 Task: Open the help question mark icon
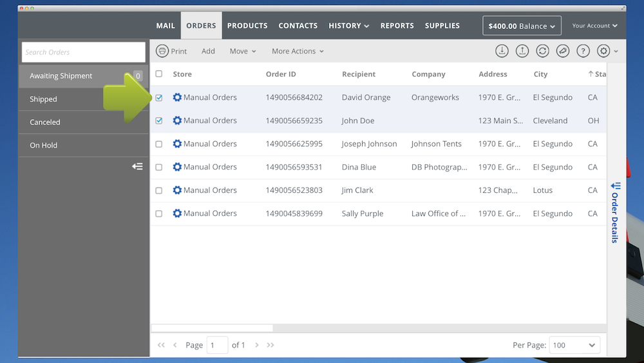click(583, 51)
